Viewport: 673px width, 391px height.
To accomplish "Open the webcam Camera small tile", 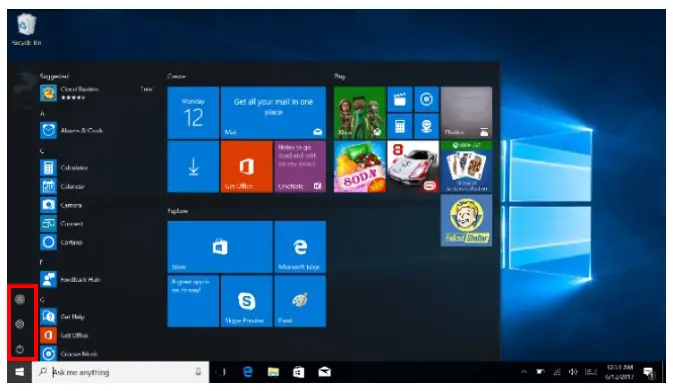I will point(426,126).
